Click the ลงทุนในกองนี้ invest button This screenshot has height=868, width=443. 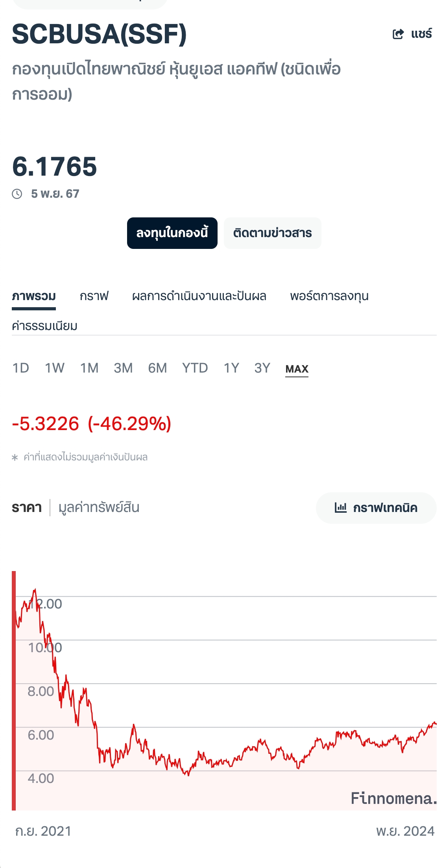point(172,233)
